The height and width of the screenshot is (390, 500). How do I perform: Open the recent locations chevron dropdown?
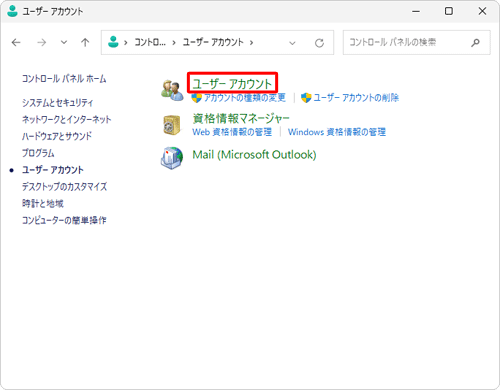64,42
